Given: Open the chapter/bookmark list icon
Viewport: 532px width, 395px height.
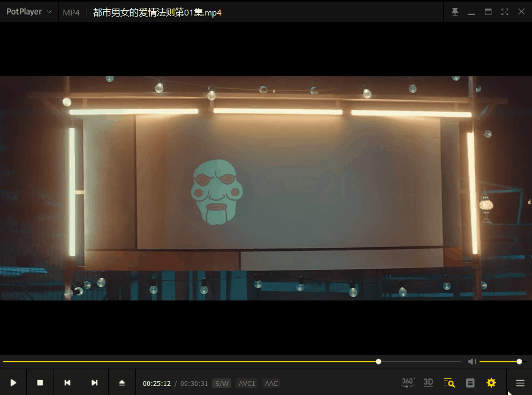Looking at the screenshot, I should [470, 383].
